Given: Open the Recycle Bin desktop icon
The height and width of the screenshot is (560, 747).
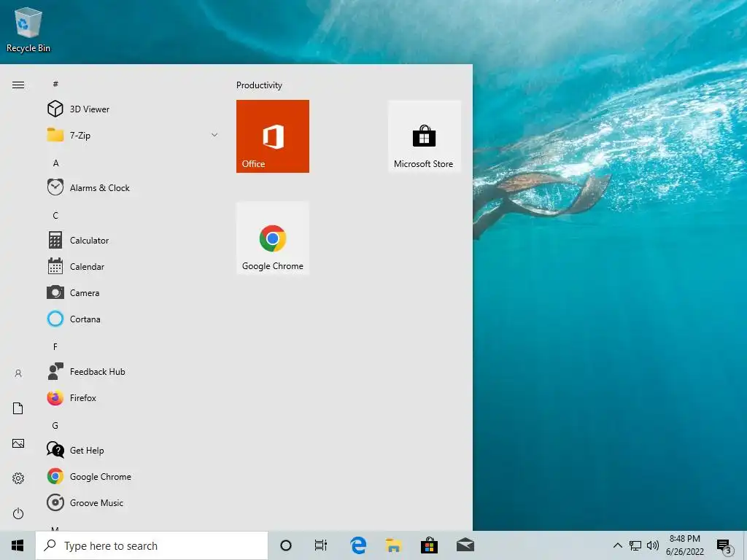Looking at the screenshot, I should [x=28, y=30].
